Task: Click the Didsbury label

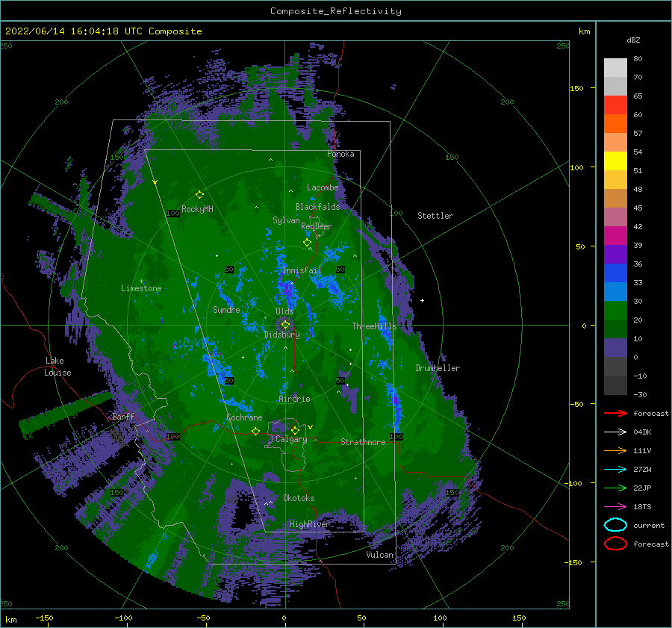Action: 281,335
